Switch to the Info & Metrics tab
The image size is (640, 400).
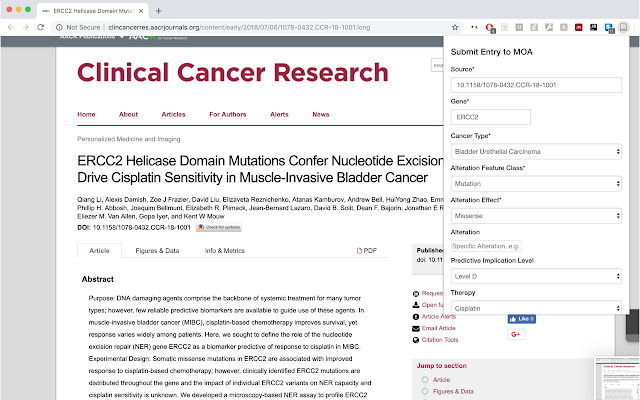pyautogui.click(x=225, y=251)
